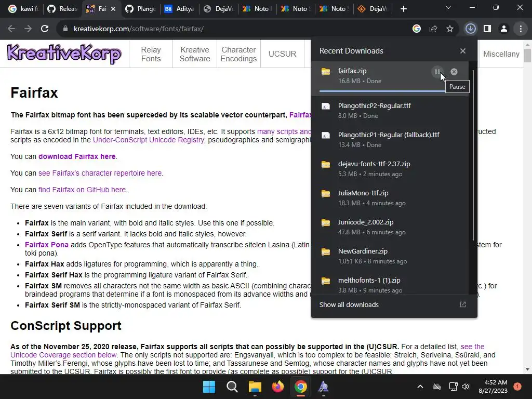The width and height of the screenshot is (532, 399).
Task: Open the UCSUR menu
Action: coord(282,54)
